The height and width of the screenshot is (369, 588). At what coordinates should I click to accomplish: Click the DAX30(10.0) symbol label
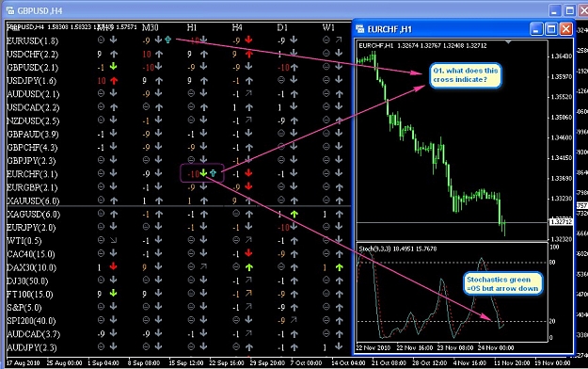tap(31, 267)
